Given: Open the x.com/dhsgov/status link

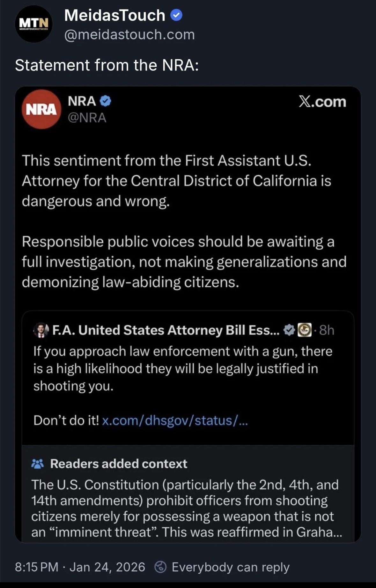Looking at the screenshot, I should 174,420.
